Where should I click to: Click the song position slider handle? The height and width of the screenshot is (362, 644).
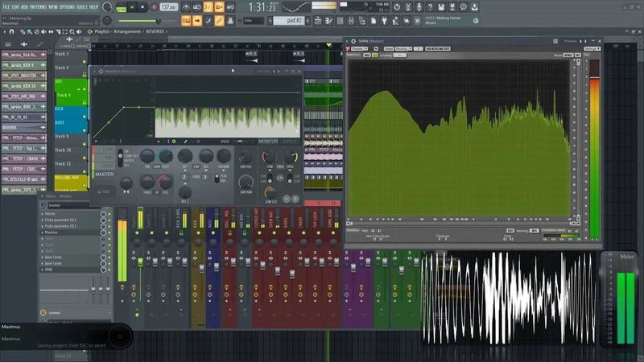(x=158, y=21)
